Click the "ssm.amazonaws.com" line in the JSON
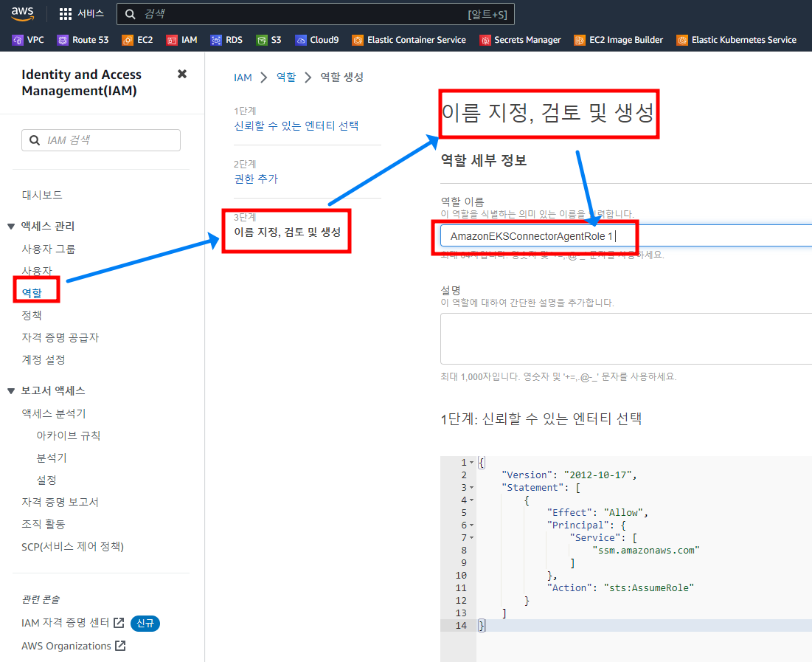812x662 pixels. tap(646, 551)
